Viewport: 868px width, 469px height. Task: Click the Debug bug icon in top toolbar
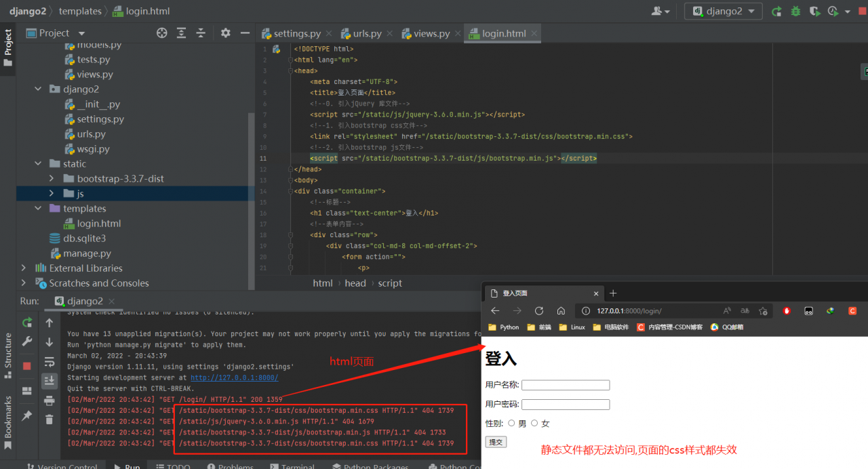pos(795,12)
